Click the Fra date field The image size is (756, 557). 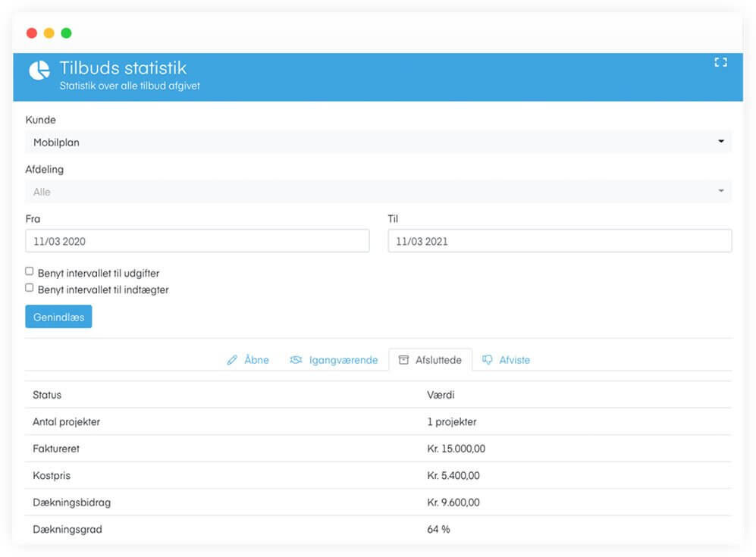coord(197,241)
